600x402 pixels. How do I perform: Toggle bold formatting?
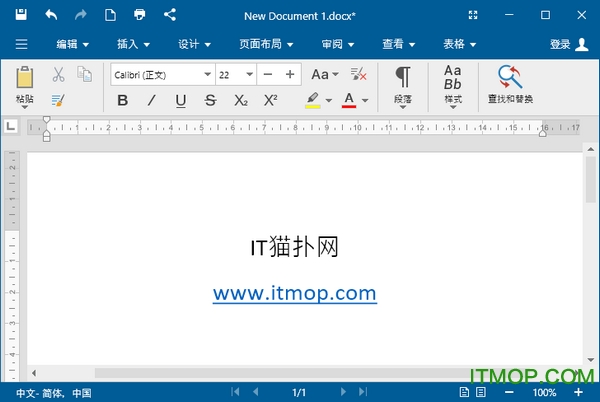(x=122, y=100)
